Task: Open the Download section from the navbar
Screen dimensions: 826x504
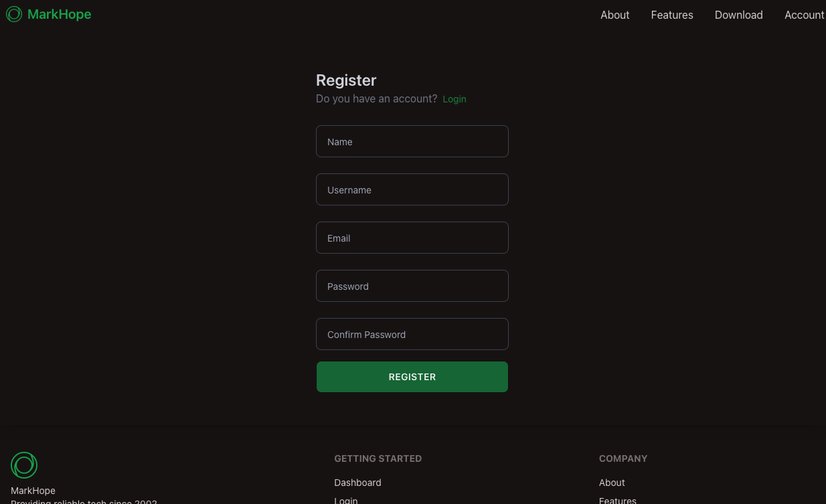Action: (738, 15)
